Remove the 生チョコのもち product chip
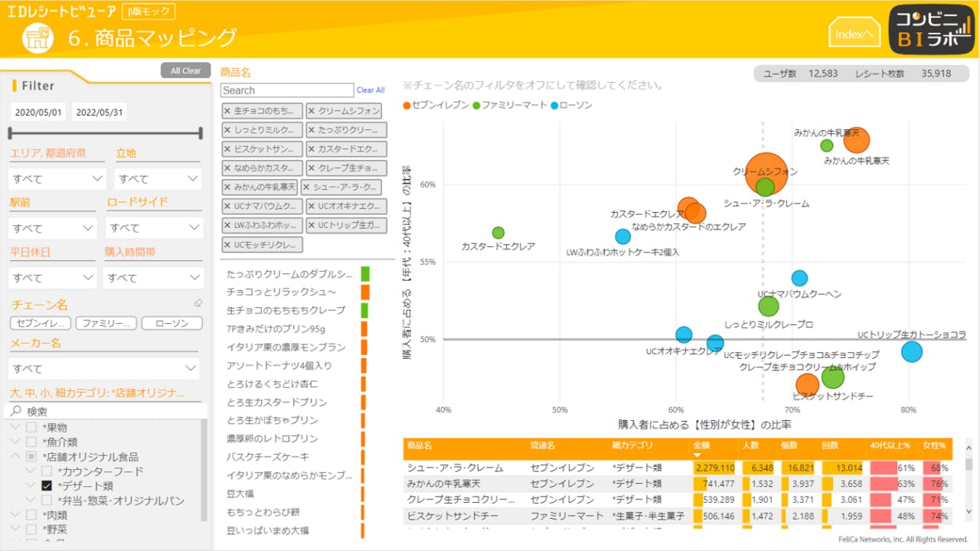980x551 pixels. (227, 111)
